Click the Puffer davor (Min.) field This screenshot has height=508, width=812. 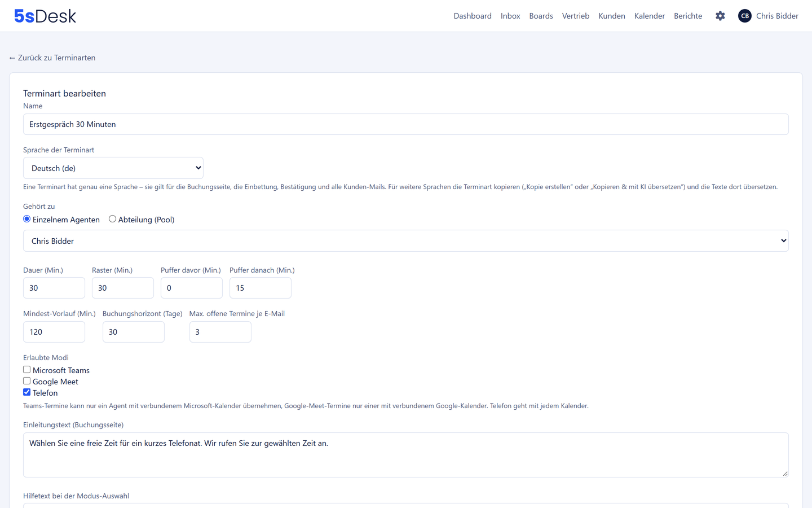point(192,288)
